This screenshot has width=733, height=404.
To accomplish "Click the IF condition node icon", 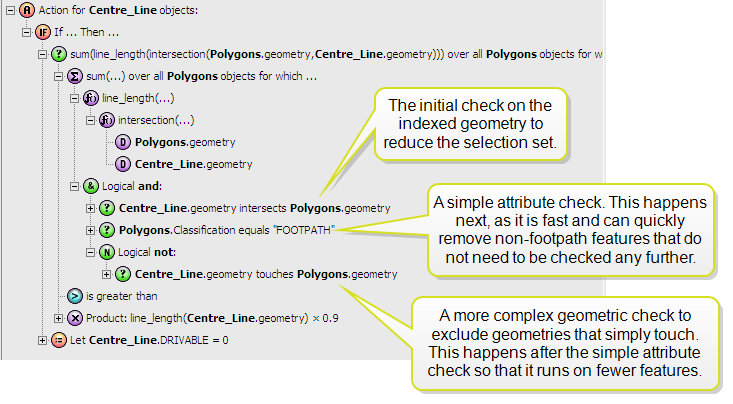I will 42,32.
